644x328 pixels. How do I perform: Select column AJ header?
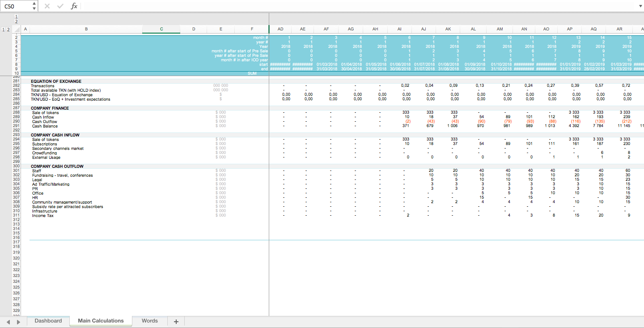[x=424, y=30]
